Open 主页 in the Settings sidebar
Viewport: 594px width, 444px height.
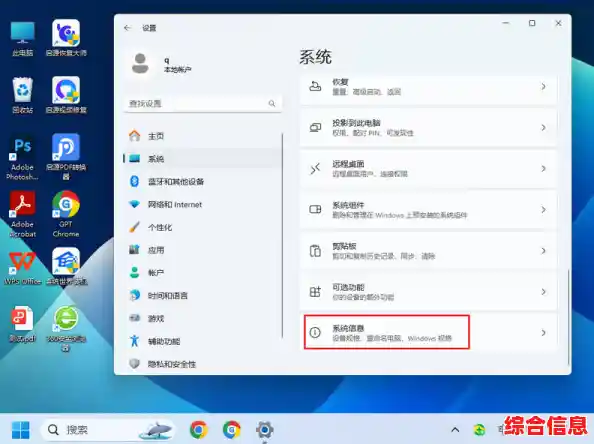point(203,136)
